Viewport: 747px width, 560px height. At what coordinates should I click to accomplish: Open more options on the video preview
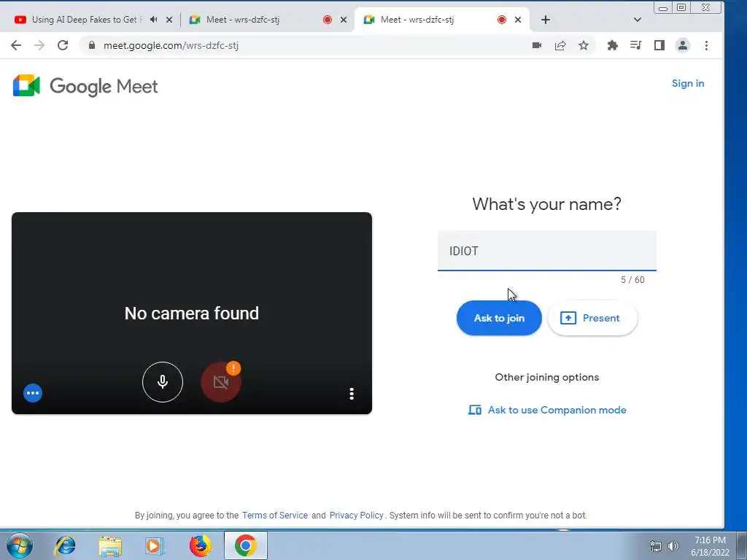(x=352, y=393)
